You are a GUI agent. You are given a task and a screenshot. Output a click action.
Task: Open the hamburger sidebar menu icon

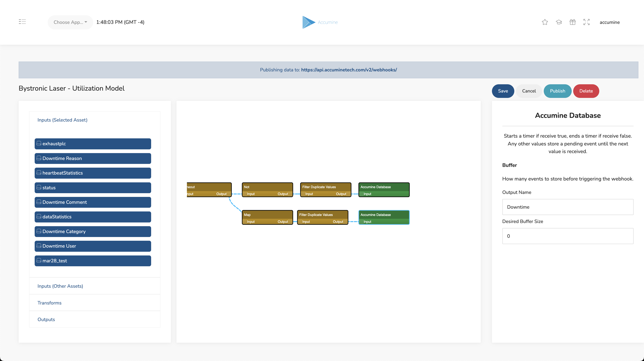pos(22,22)
